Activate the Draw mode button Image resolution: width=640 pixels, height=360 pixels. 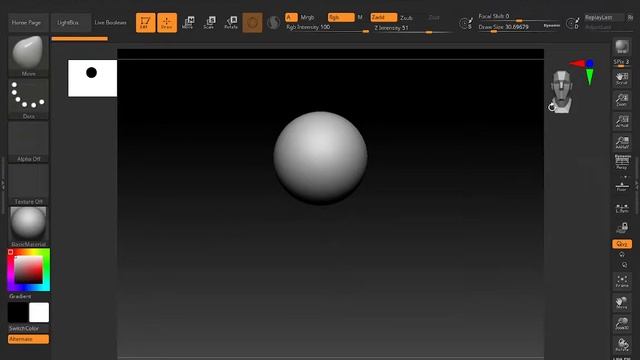coord(167,22)
